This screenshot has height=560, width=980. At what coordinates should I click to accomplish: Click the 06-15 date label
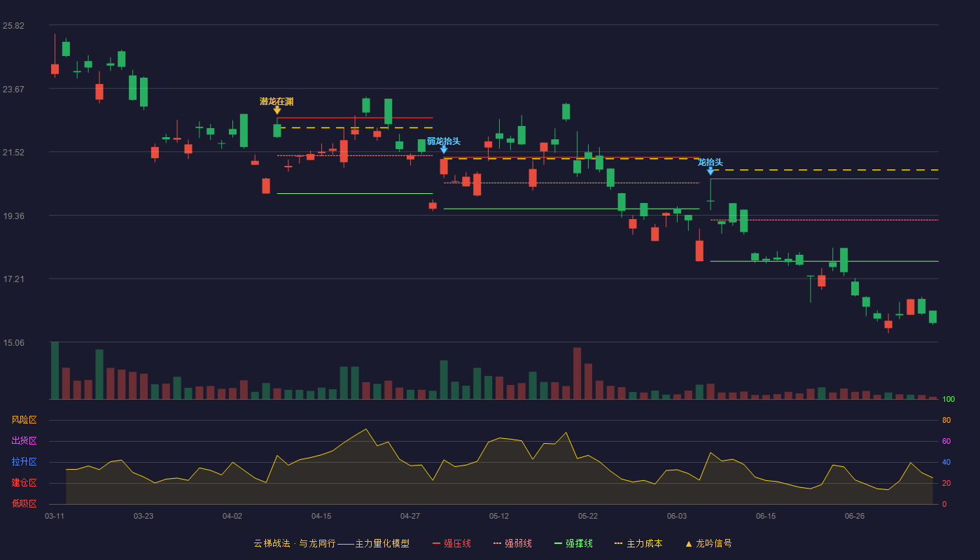tap(766, 516)
